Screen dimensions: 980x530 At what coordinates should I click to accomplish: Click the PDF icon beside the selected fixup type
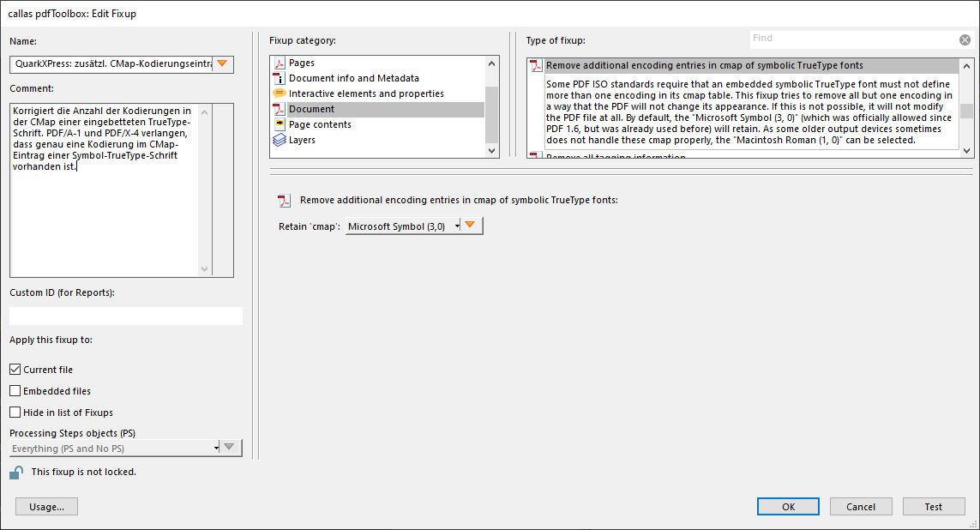pyautogui.click(x=536, y=66)
